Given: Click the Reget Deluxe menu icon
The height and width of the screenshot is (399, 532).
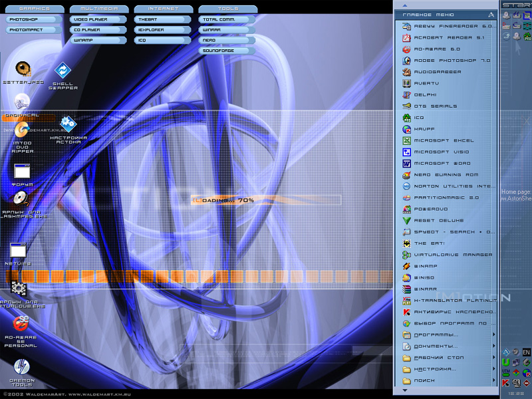Looking at the screenshot, I should pos(406,221).
